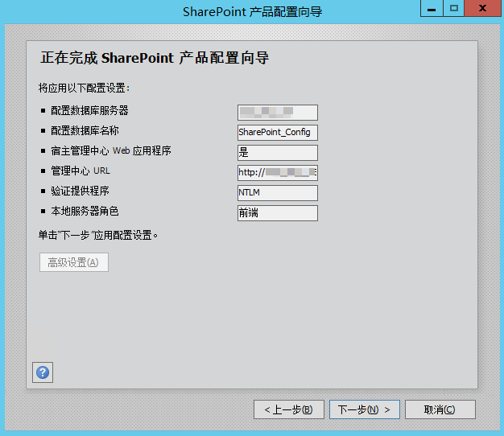
Task: Minimize the SharePoint wizard window
Action: [x=432, y=8]
